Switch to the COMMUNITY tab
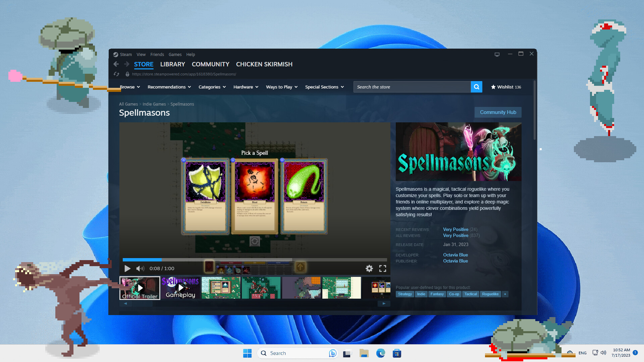Image resolution: width=644 pixels, height=362 pixels. tap(210, 64)
